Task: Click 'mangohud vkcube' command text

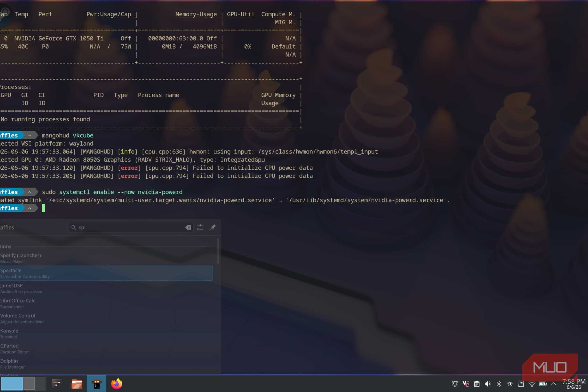Action: (67, 136)
